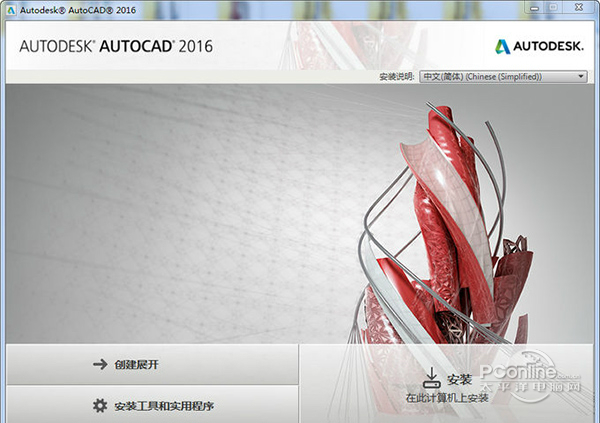This screenshot has width=600, height=423.
Task: Click the download icon next to 安装
Action: coord(431,378)
